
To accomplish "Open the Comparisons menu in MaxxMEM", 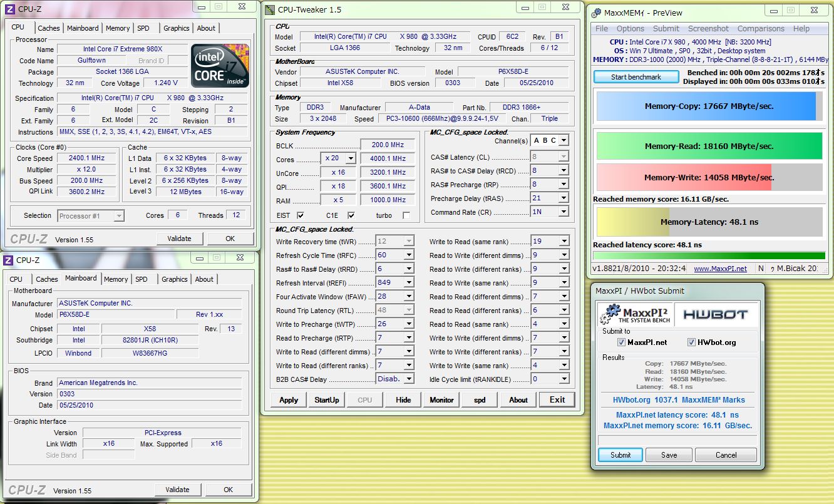I will tap(760, 29).
